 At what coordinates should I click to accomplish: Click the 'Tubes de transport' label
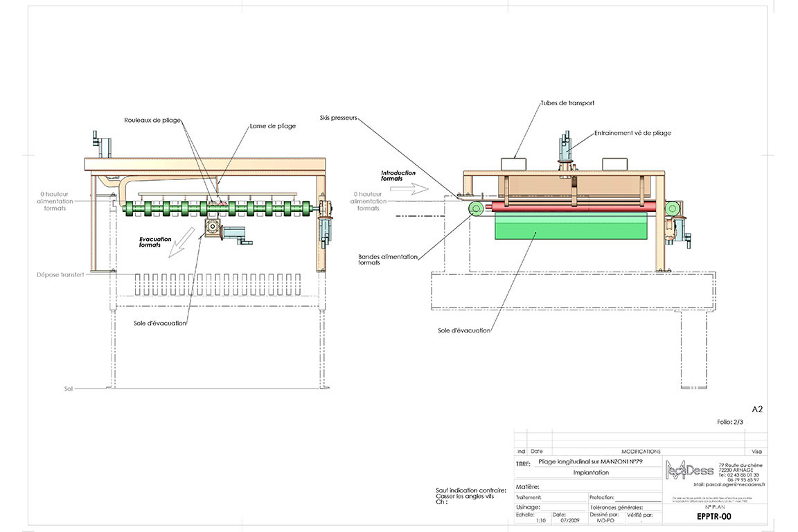click(x=567, y=103)
